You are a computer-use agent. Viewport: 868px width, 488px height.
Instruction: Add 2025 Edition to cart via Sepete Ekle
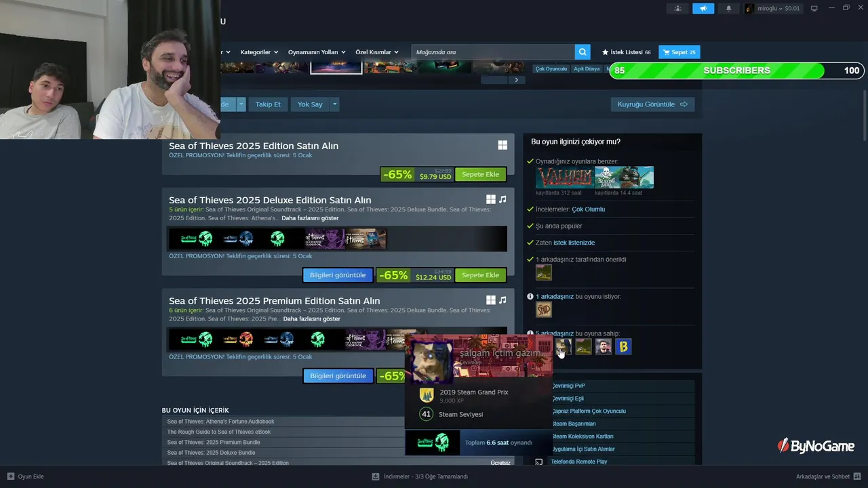pyautogui.click(x=480, y=174)
